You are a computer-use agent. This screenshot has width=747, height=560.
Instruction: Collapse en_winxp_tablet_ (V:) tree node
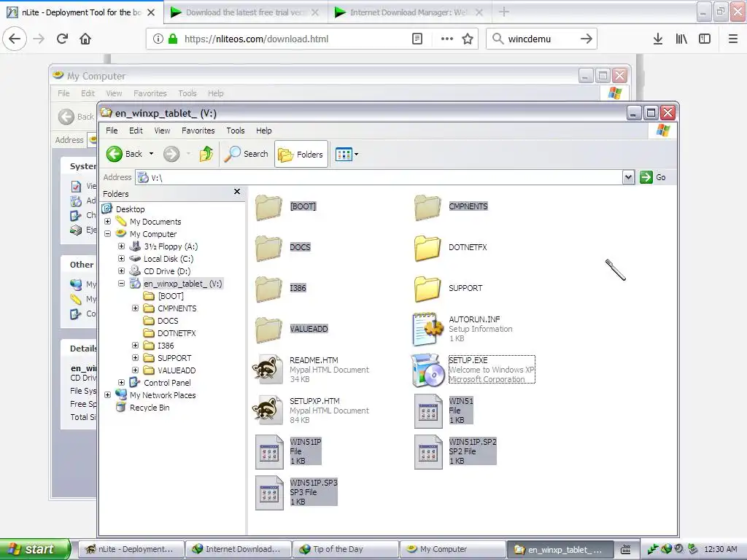[122, 284]
